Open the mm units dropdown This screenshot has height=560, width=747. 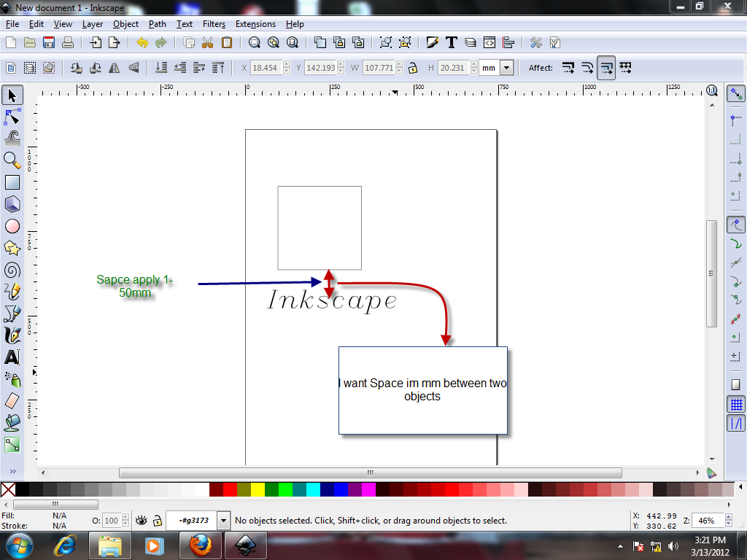click(506, 68)
